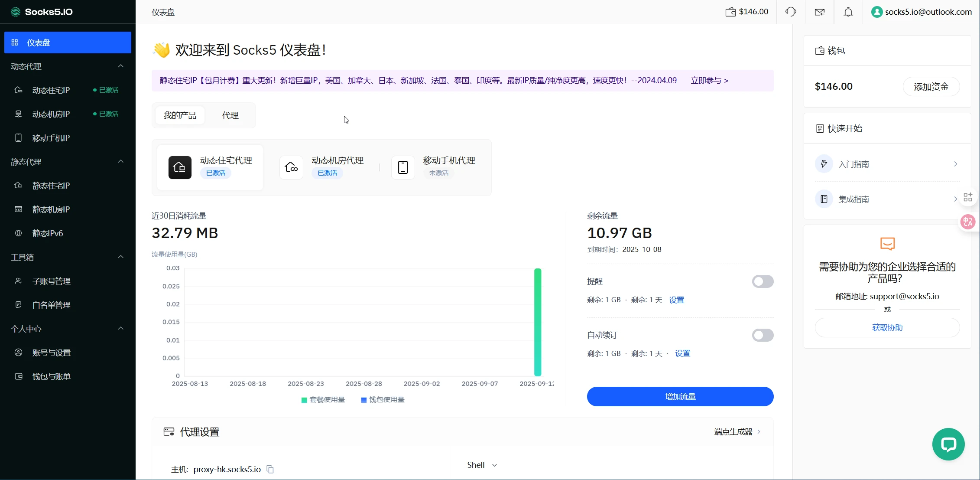Click the QR grid floating icon

pyautogui.click(x=968, y=198)
